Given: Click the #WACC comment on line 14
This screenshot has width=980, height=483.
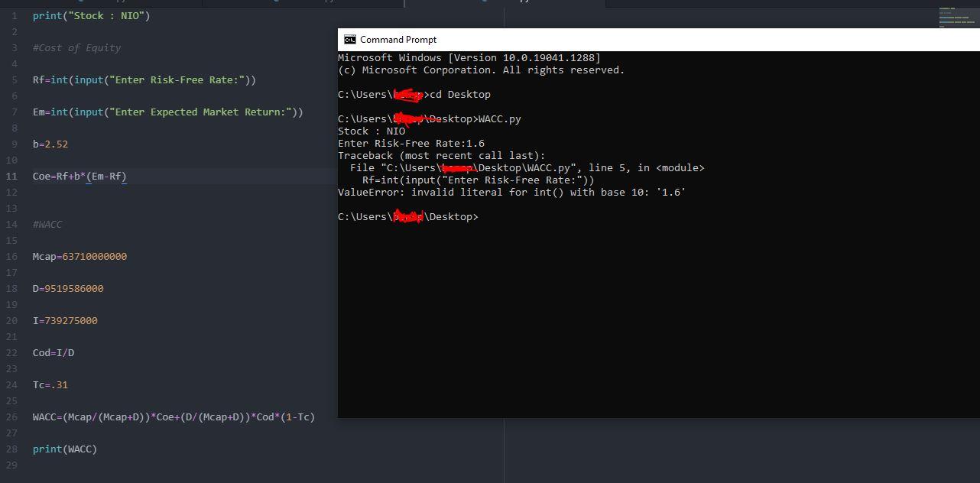Looking at the screenshot, I should (x=47, y=224).
